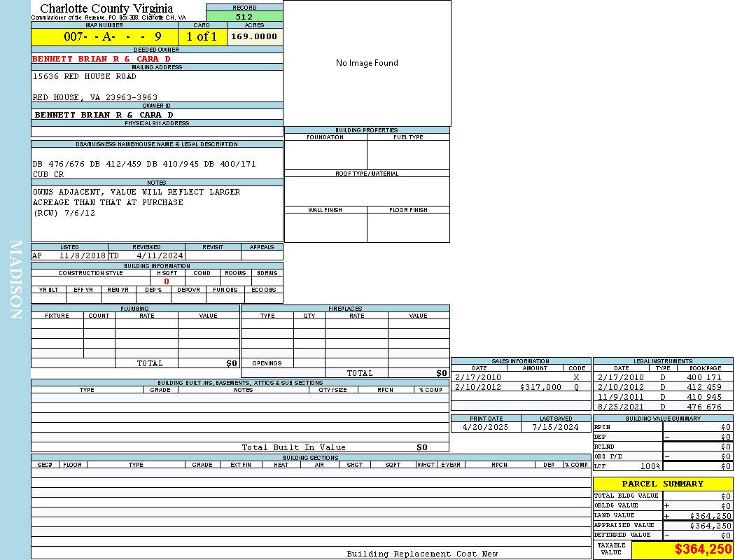Select the acres value 169.0000

254,36
